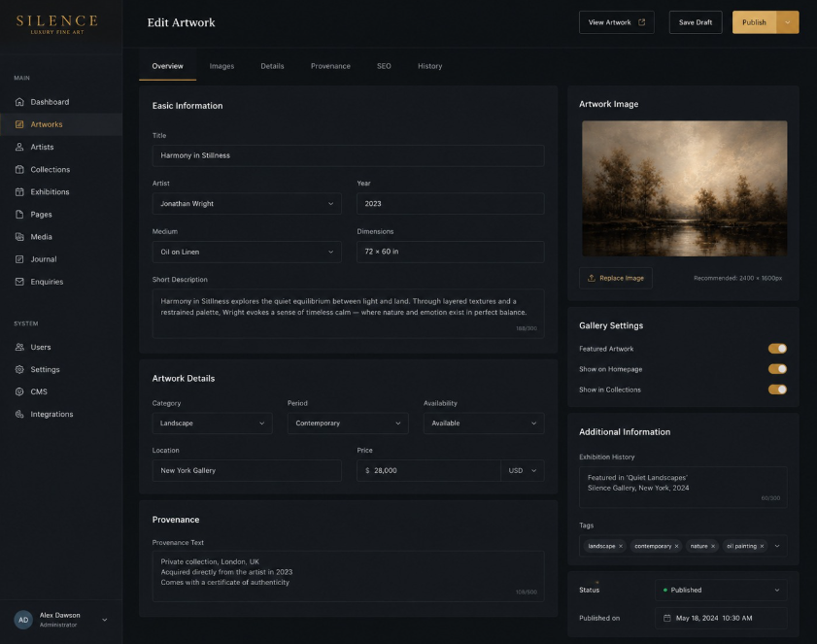The image size is (817, 644).
Task: Remove the landscape tag
Action: [x=621, y=546]
